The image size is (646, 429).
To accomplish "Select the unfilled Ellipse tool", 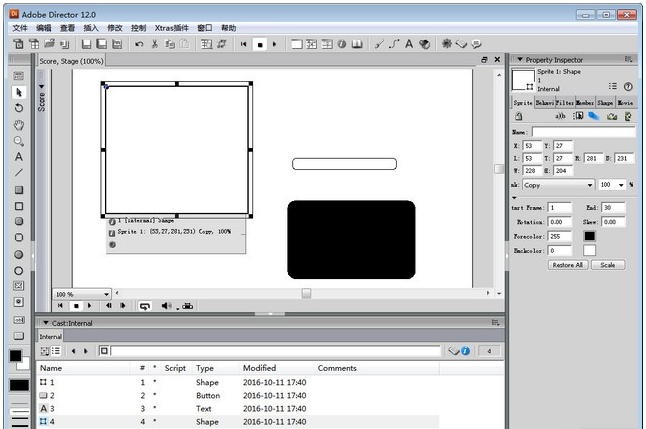I will coord(19,271).
